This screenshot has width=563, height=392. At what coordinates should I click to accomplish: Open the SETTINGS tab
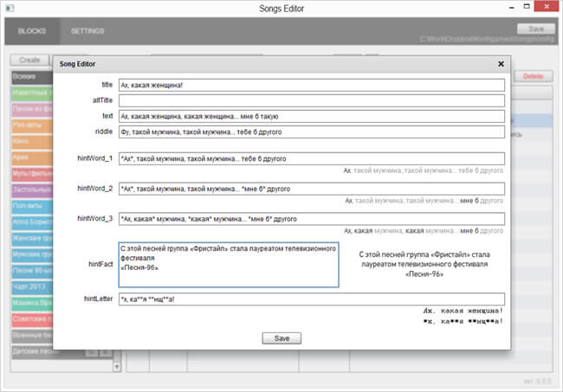(x=87, y=31)
